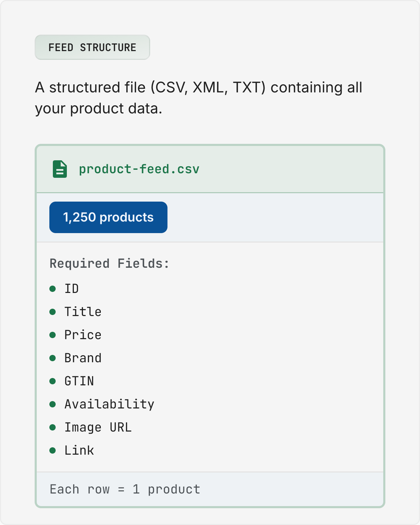Select the Link field item
The image size is (420, 525).
[x=79, y=450]
